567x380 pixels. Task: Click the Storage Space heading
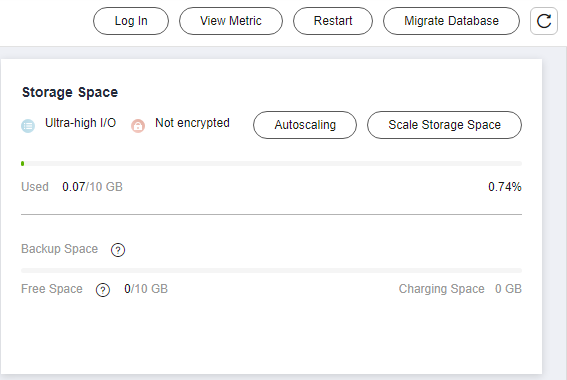coord(70,93)
